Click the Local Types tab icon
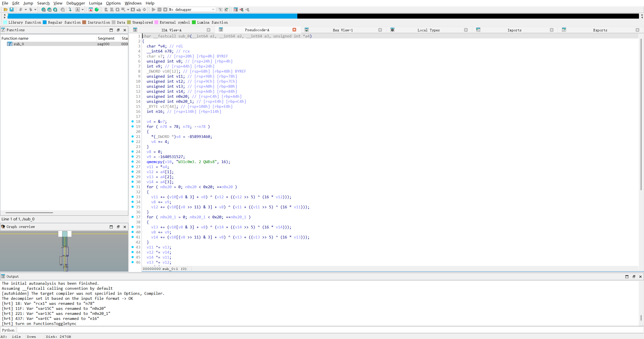 (x=392, y=30)
